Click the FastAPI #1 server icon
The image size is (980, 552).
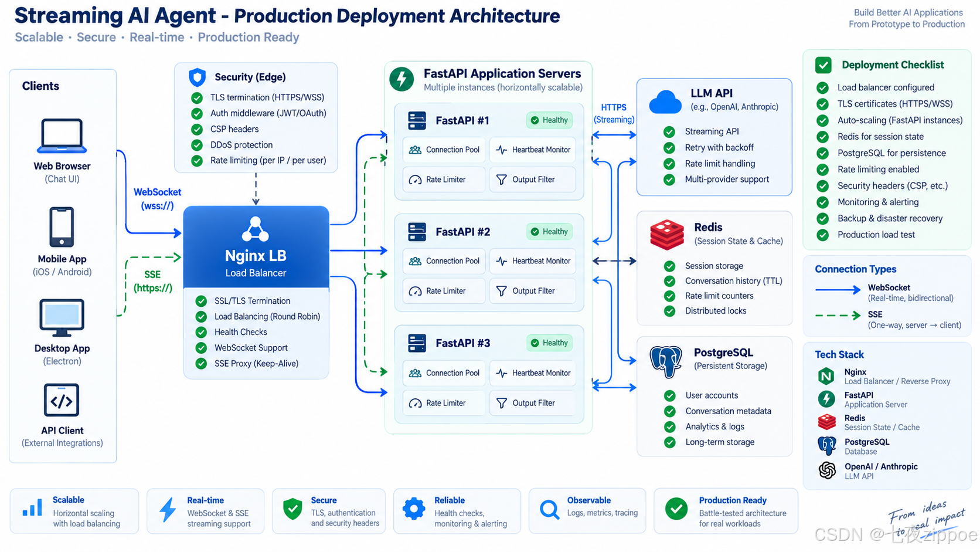pyautogui.click(x=417, y=121)
